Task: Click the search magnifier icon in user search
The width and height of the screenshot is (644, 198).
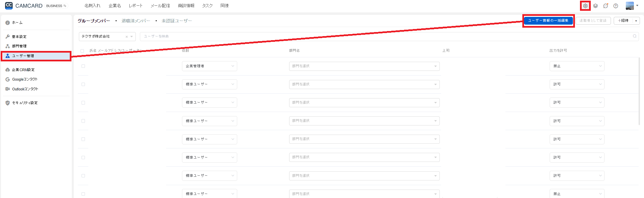Action: (635, 36)
